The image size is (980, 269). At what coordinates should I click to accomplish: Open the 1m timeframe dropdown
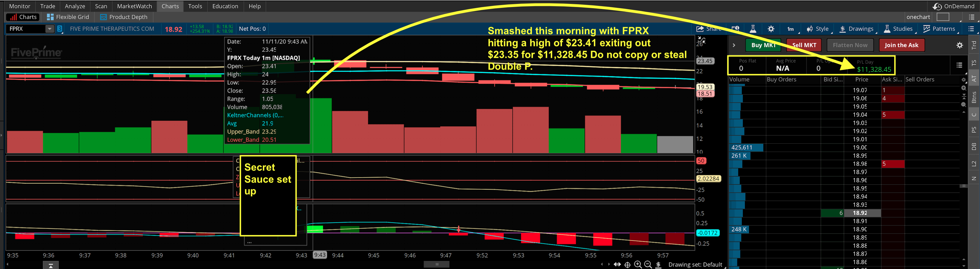coord(791,29)
